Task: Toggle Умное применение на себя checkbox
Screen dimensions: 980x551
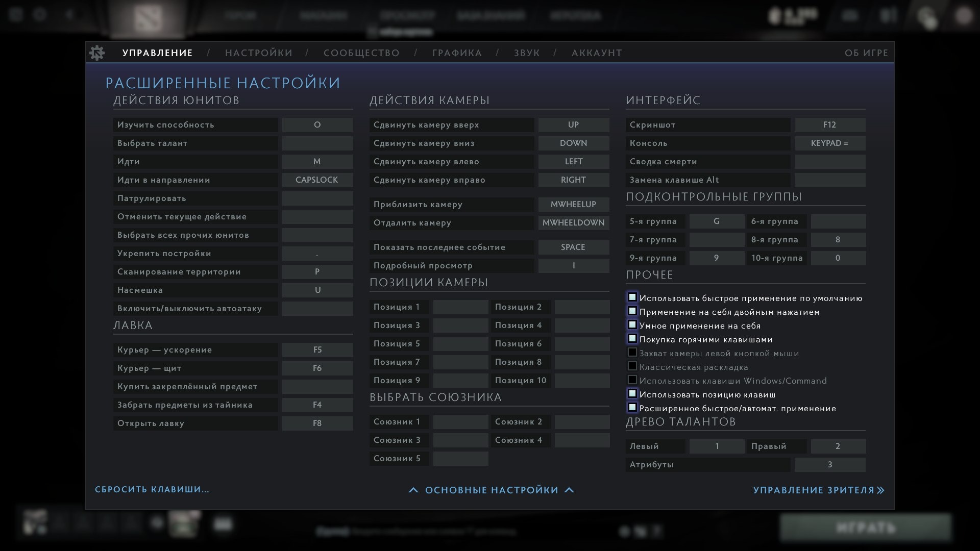Action: tap(632, 325)
